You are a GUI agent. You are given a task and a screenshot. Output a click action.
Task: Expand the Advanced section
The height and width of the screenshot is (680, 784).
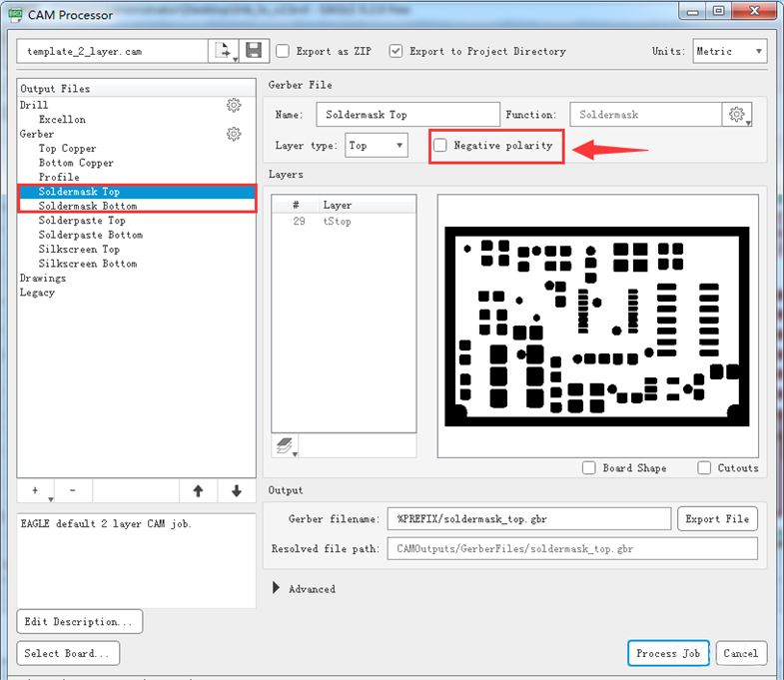(x=277, y=589)
